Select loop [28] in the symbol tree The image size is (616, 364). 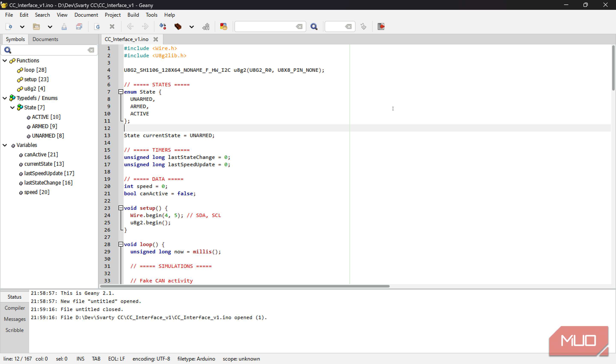[35, 70]
